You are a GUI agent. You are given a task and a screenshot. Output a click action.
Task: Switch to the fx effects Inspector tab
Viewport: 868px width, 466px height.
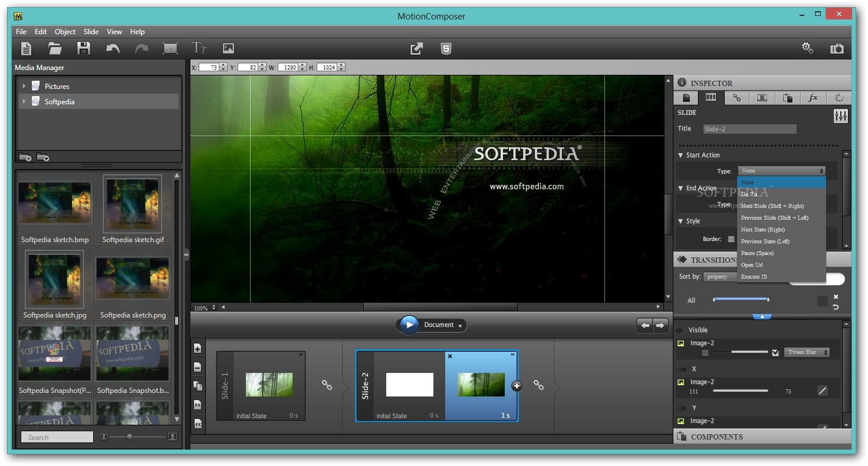[813, 98]
